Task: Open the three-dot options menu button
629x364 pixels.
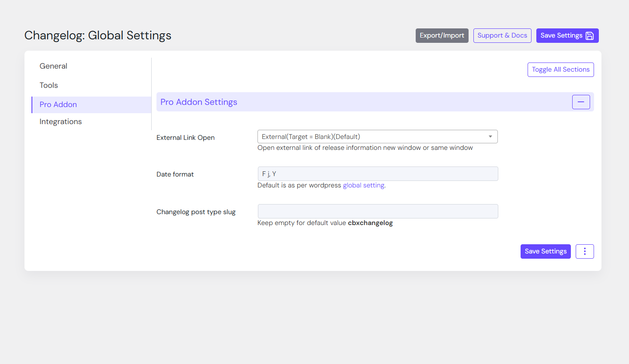Action: (585, 251)
